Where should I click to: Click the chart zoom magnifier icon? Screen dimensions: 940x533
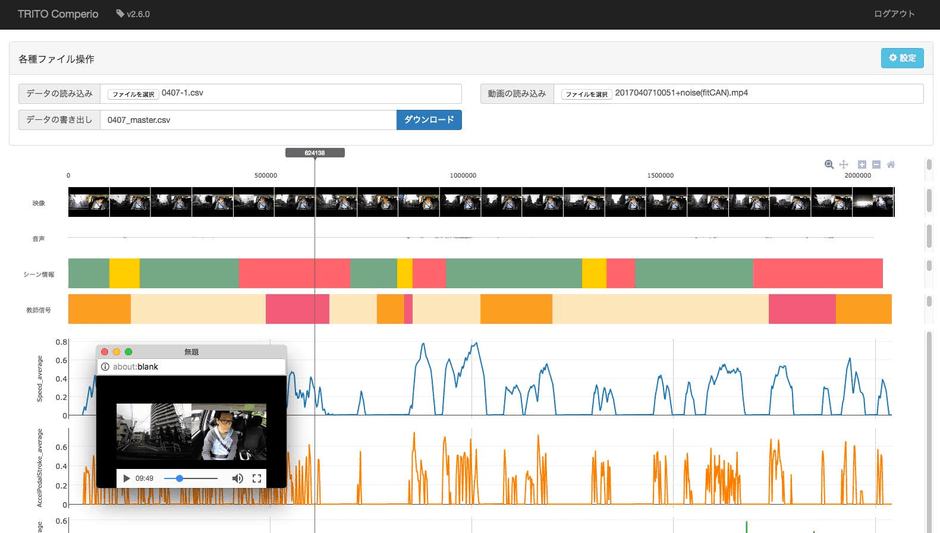[x=829, y=164]
